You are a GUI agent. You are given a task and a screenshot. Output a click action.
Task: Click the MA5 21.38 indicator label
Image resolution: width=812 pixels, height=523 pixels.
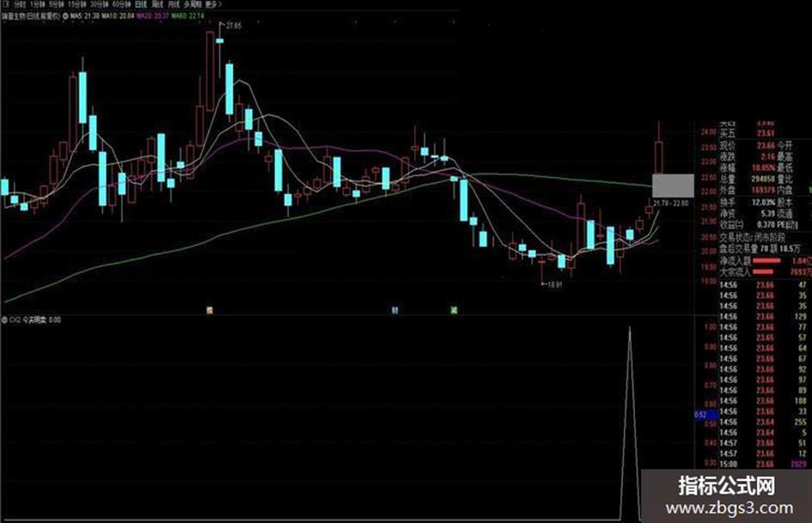85,16
